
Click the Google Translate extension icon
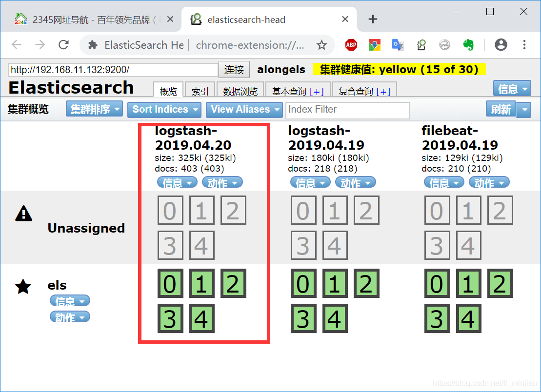[x=398, y=45]
